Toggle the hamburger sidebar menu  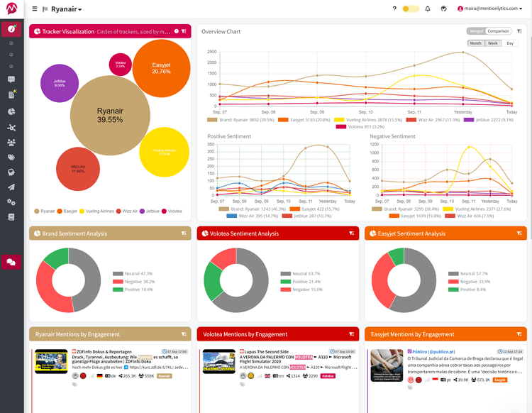click(35, 9)
